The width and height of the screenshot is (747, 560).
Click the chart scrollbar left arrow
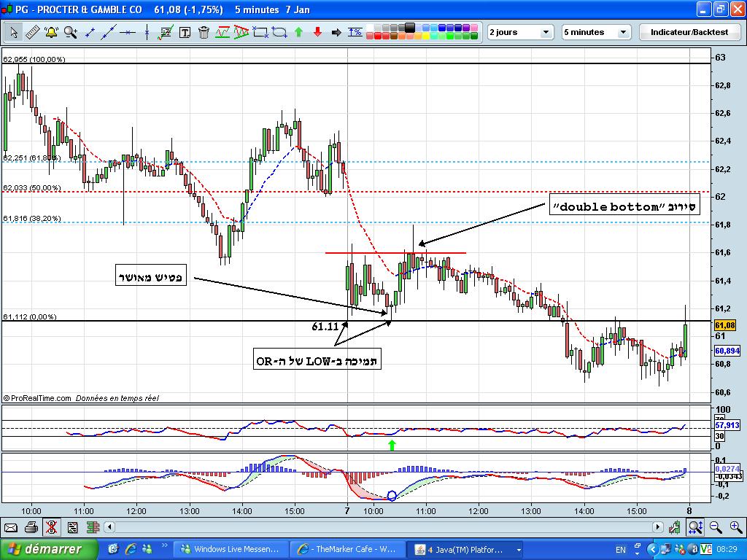point(109,527)
